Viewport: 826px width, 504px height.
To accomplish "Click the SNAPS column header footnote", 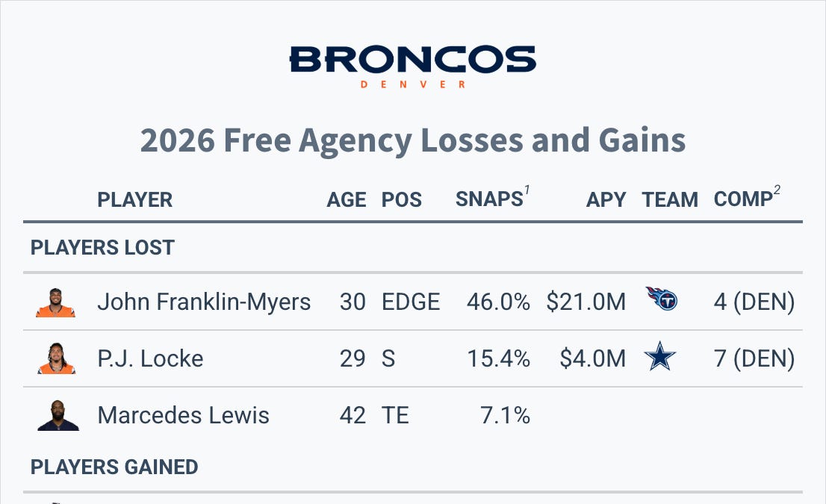I will (x=527, y=190).
